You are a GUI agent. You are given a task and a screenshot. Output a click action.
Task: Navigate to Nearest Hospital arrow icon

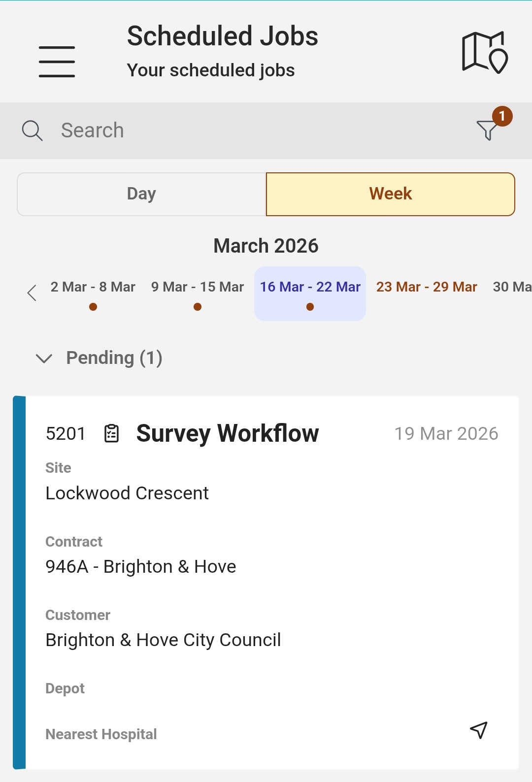click(x=478, y=730)
